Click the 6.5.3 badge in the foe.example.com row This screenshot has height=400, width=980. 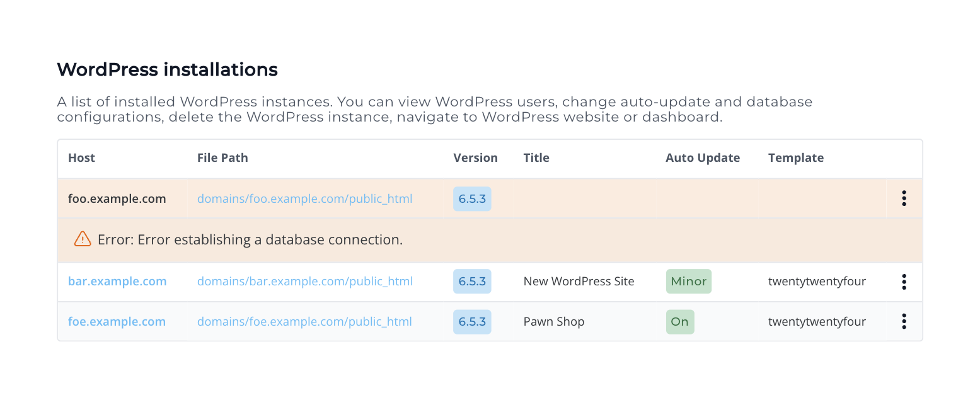472,321
